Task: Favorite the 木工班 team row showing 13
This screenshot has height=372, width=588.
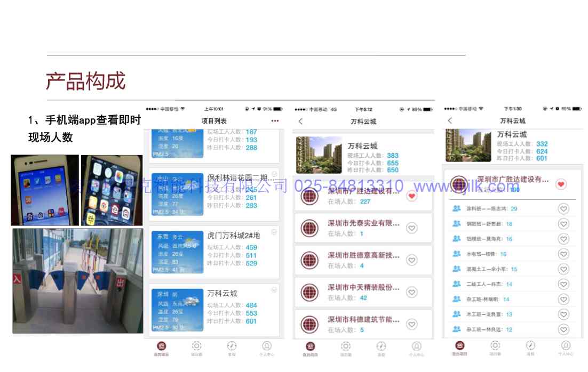Action: click(x=563, y=314)
